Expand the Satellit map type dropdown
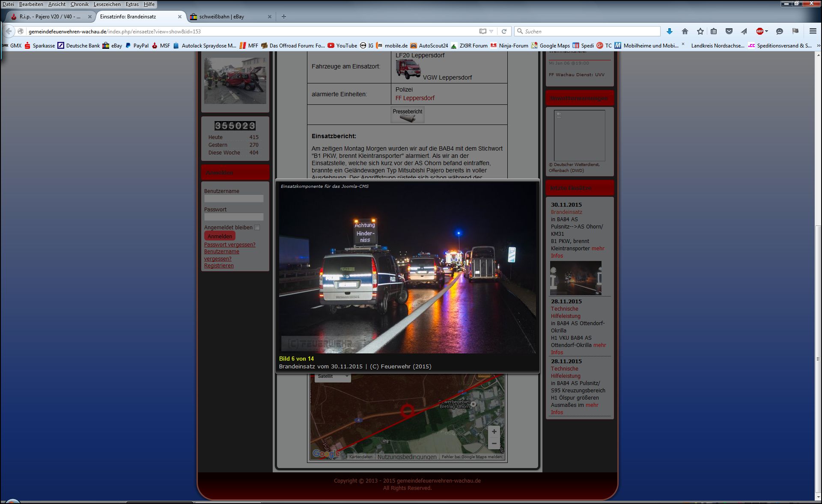This screenshot has width=822, height=504. click(x=333, y=376)
